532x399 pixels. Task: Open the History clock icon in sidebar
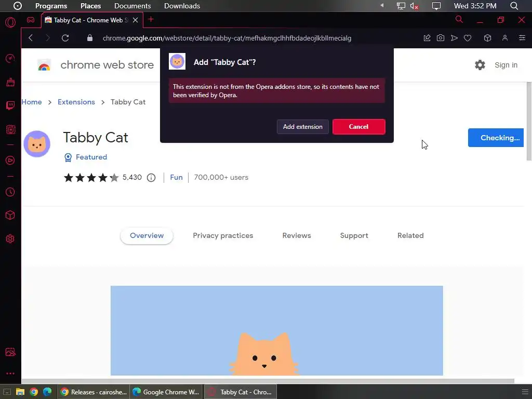tap(10, 192)
